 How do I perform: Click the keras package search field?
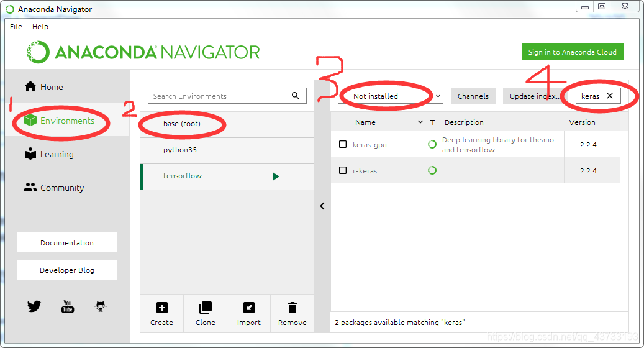tap(590, 96)
